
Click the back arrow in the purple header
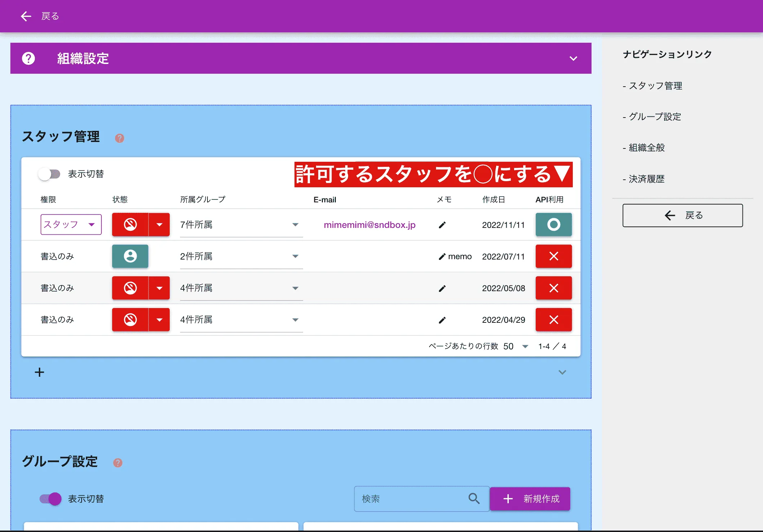click(26, 16)
